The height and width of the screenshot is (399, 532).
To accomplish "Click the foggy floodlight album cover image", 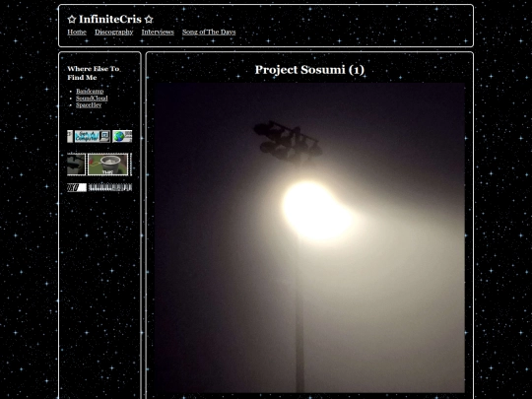I will click(309, 237).
